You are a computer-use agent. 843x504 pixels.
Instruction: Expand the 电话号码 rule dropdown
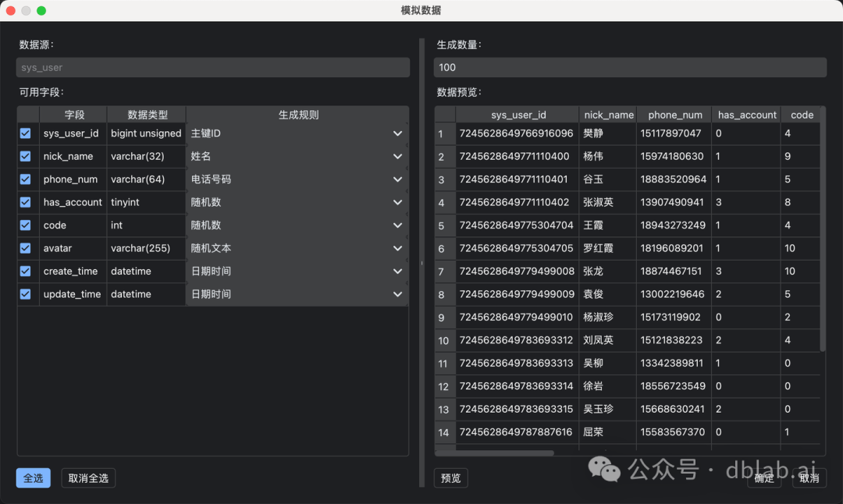click(x=397, y=179)
